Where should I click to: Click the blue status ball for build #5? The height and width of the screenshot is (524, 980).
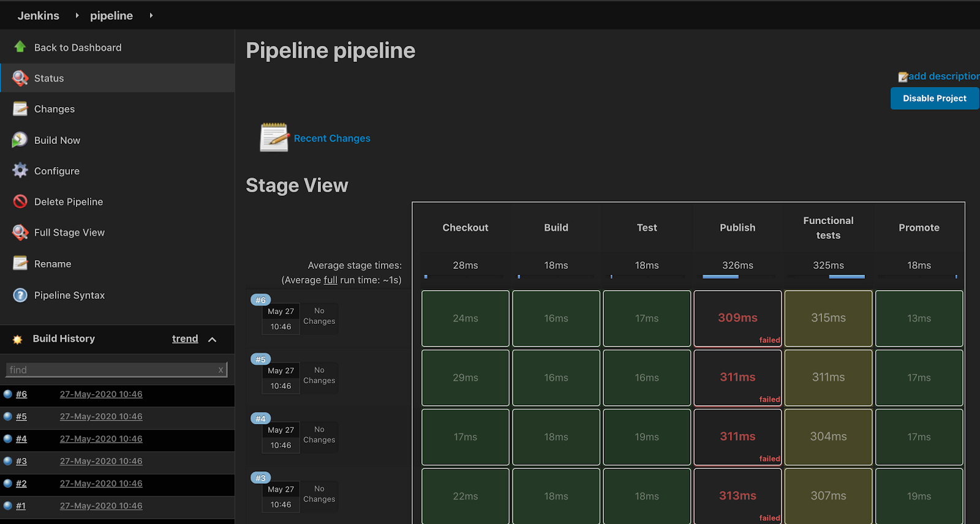tap(8, 416)
